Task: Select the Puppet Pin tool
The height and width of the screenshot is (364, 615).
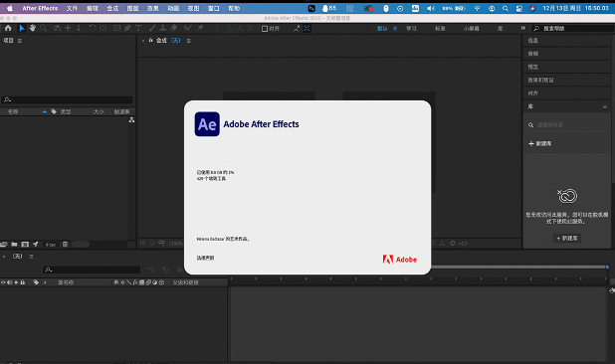Action: (200, 28)
